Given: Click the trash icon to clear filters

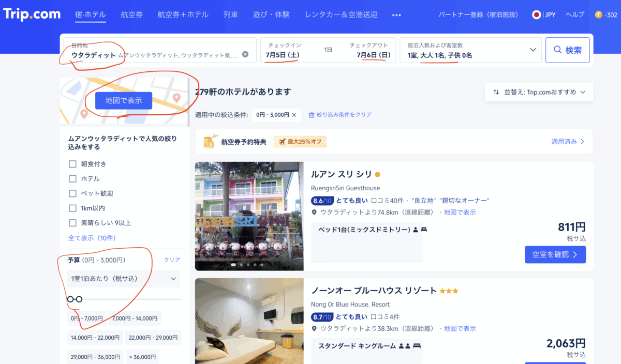Looking at the screenshot, I should pos(312,115).
